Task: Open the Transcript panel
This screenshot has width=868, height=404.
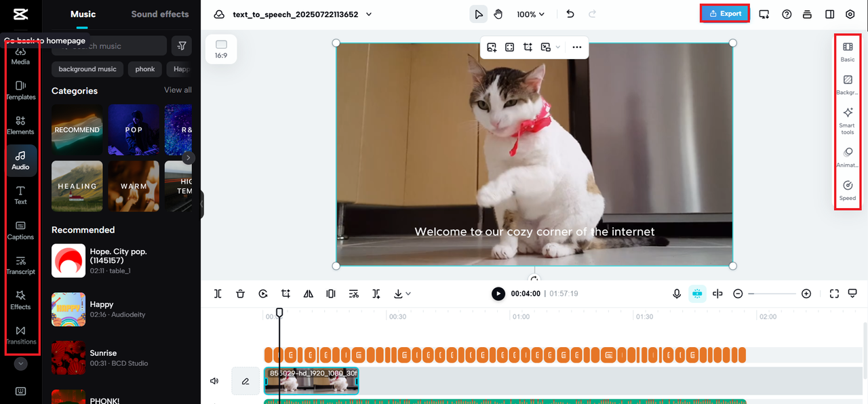Action: (x=20, y=266)
